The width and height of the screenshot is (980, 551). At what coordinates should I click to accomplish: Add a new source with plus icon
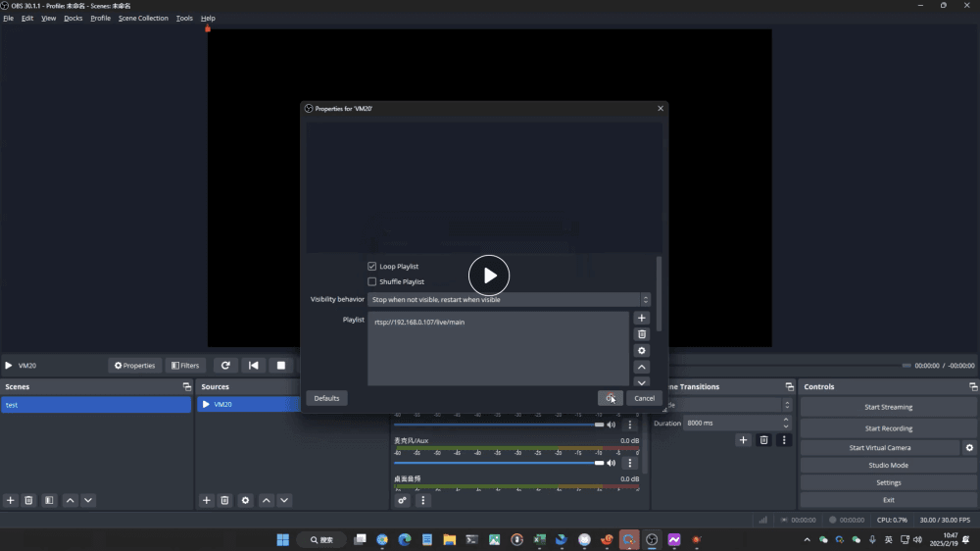click(206, 500)
